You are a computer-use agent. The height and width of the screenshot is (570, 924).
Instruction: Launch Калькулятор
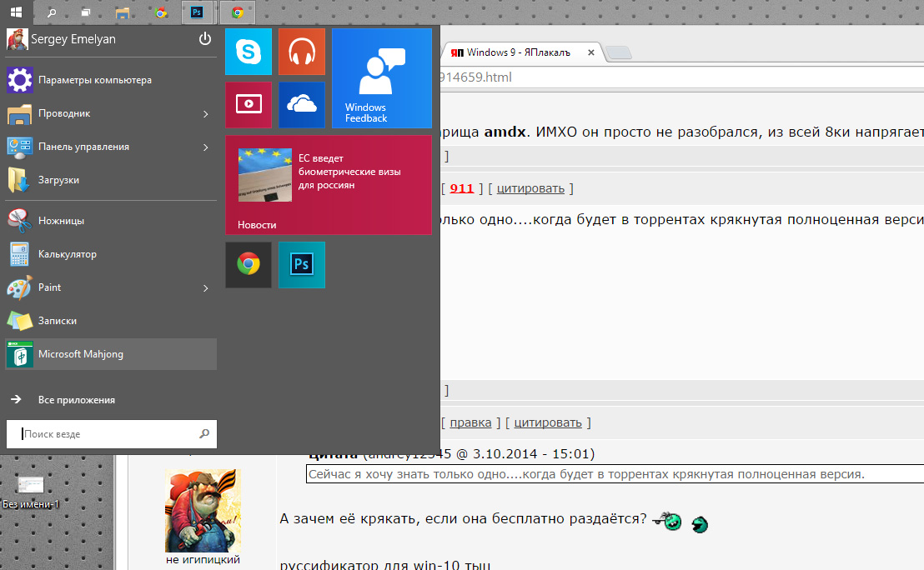(111, 254)
